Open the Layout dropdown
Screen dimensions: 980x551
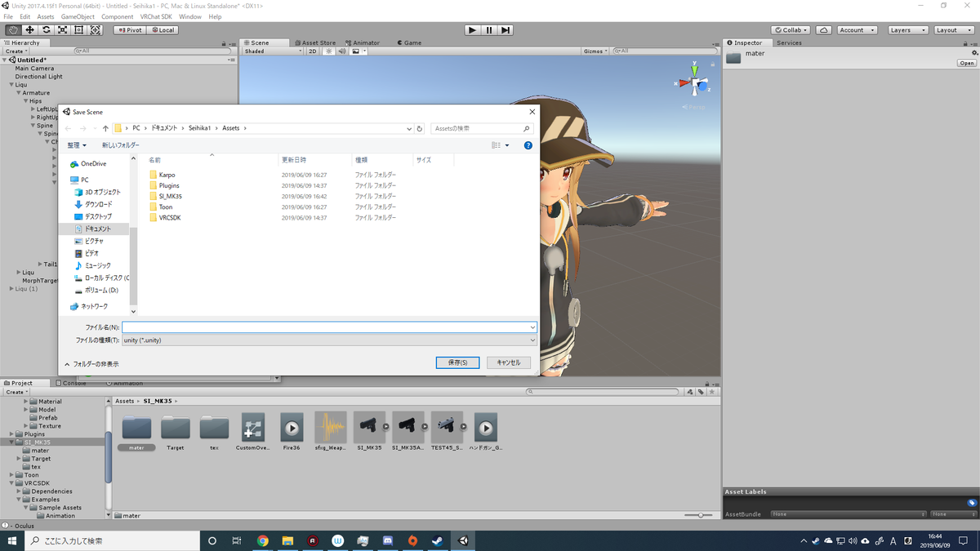pos(954,30)
